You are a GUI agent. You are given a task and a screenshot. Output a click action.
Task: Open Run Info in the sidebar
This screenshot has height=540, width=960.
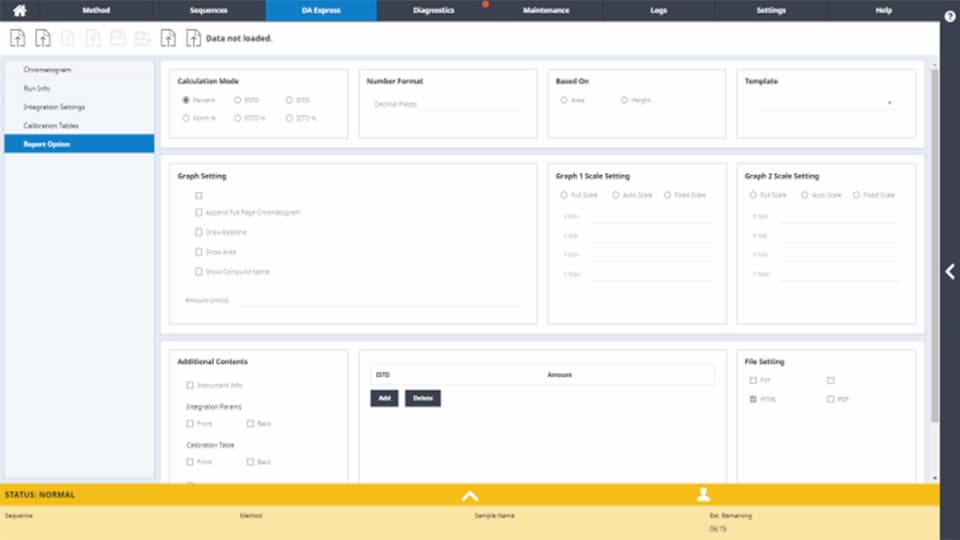tap(79, 88)
